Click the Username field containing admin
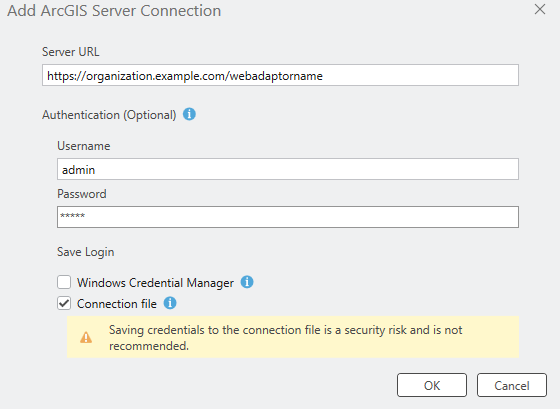Viewport: 560px width, 409px height. coord(288,169)
